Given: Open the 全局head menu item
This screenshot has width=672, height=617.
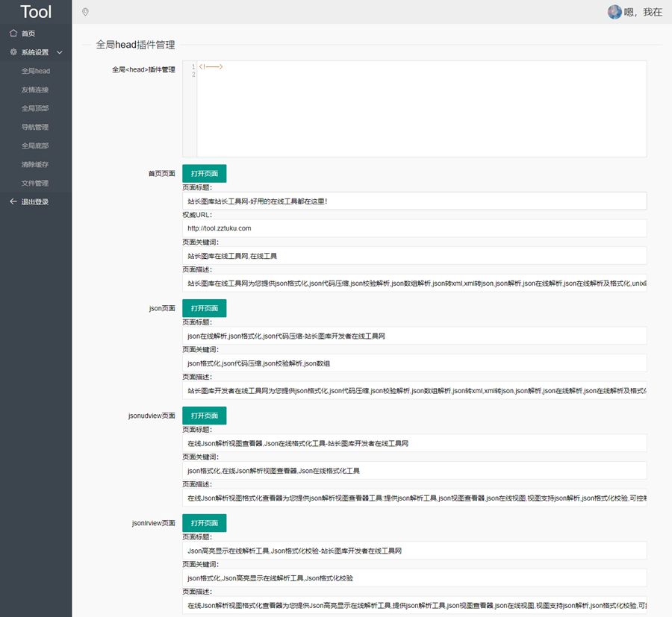Looking at the screenshot, I should [36, 71].
